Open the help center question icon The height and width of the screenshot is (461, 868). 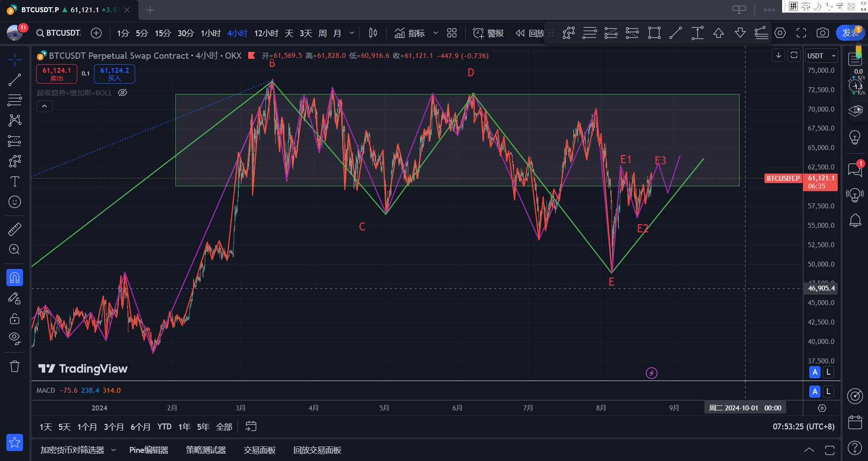pos(855,448)
